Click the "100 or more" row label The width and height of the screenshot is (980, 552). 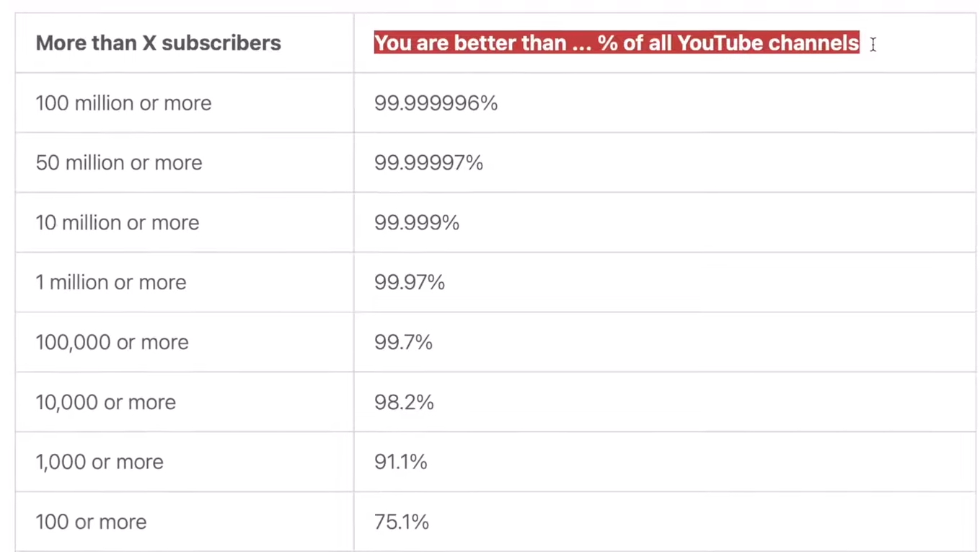coord(91,522)
